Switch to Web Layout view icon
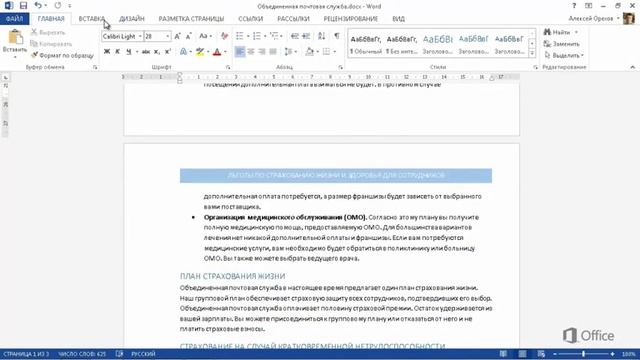 click(541, 354)
